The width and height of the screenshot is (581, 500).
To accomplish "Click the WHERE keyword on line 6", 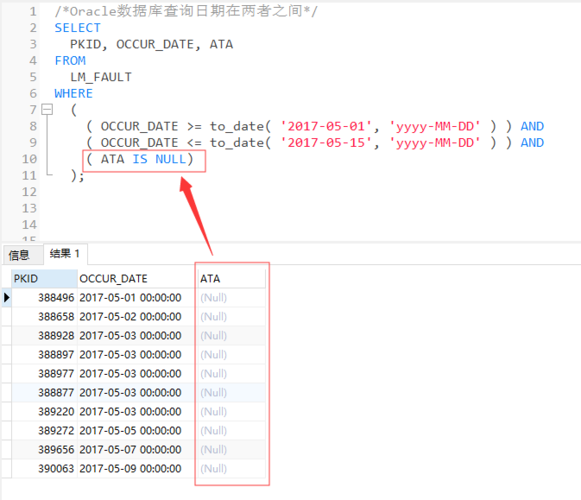I will pos(73,93).
